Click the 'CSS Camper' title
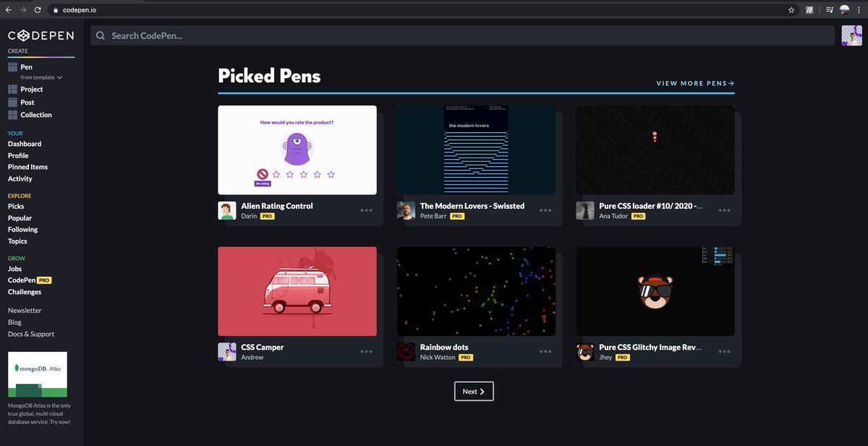 pyautogui.click(x=263, y=347)
